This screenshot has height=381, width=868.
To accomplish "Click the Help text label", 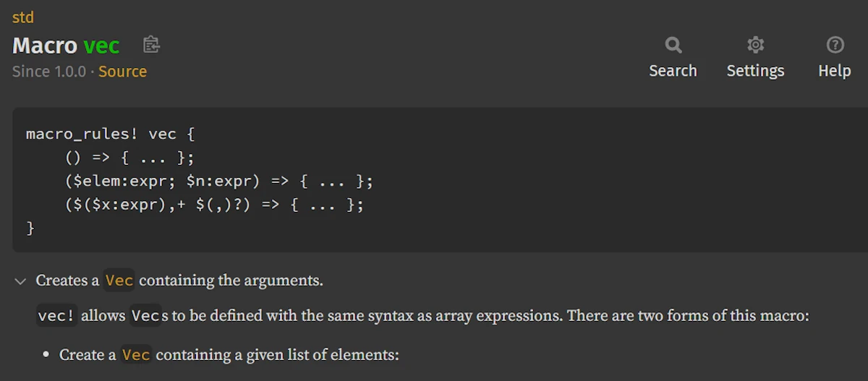I will pyautogui.click(x=834, y=71).
